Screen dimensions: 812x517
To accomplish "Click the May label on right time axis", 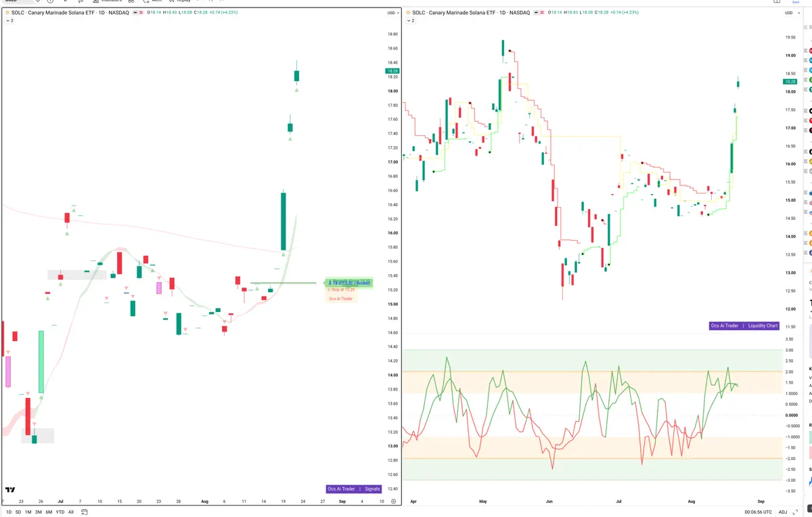I will pyautogui.click(x=483, y=501).
